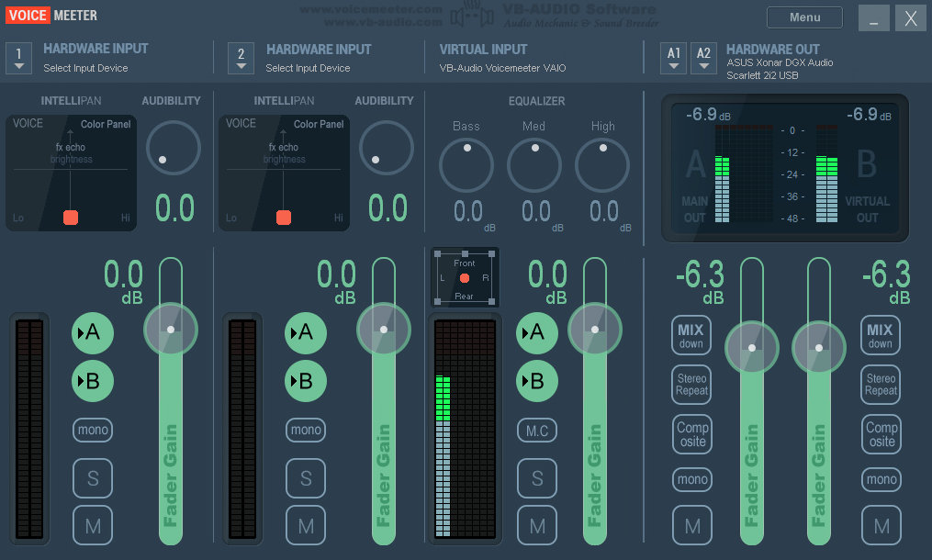Screen dimensions: 932x560
Task: Toggle M.C on Virtual Input strip
Action: (537, 431)
